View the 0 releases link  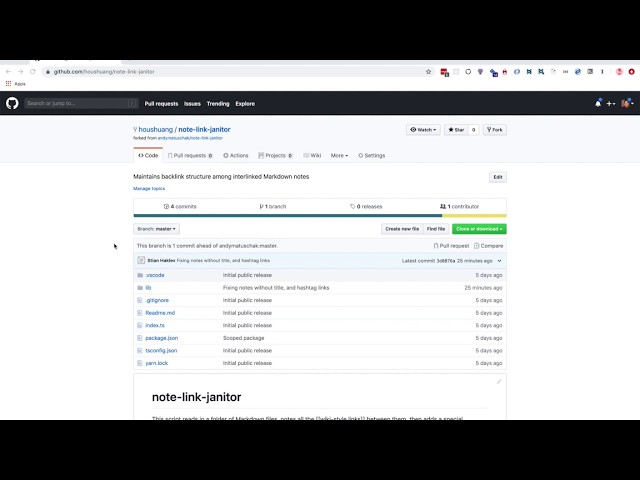pyautogui.click(x=366, y=207)
